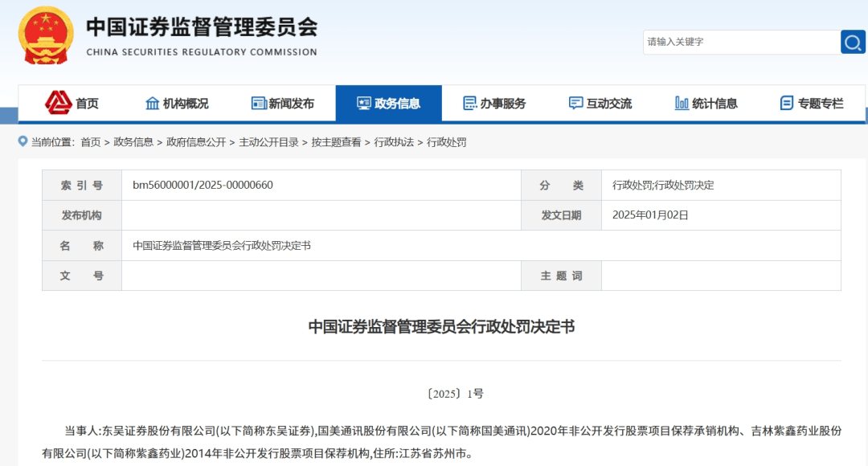Click the paragraph beginning 当事人:东吴证券
This screenshot has width=868, height=466.
442,442
